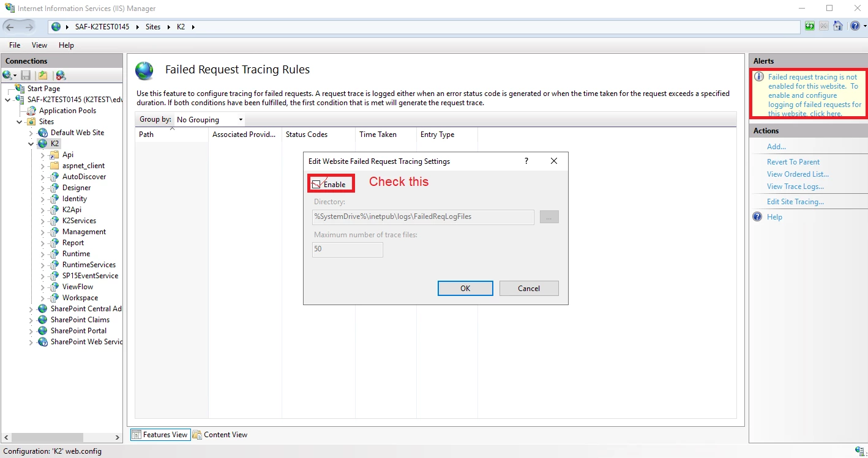Viewport: 868px width, 458px height.
Task: Select Start Page in the tree
Action: point(43,89)
